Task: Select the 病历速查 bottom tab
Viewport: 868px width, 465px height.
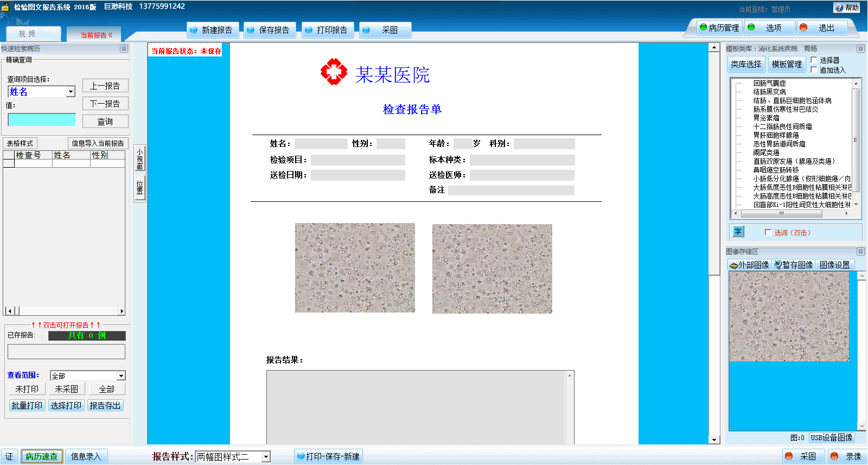Action: (x=42, y=456)
